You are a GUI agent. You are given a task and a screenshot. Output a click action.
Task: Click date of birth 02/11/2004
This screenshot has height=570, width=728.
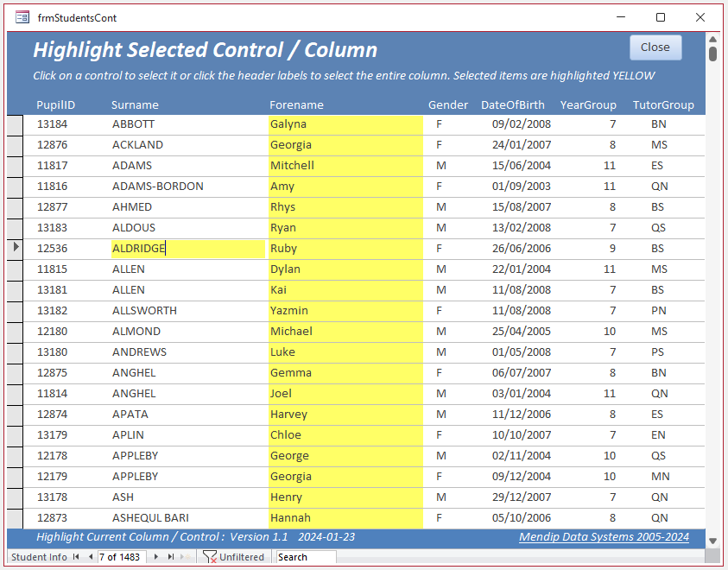pos(522,456)
